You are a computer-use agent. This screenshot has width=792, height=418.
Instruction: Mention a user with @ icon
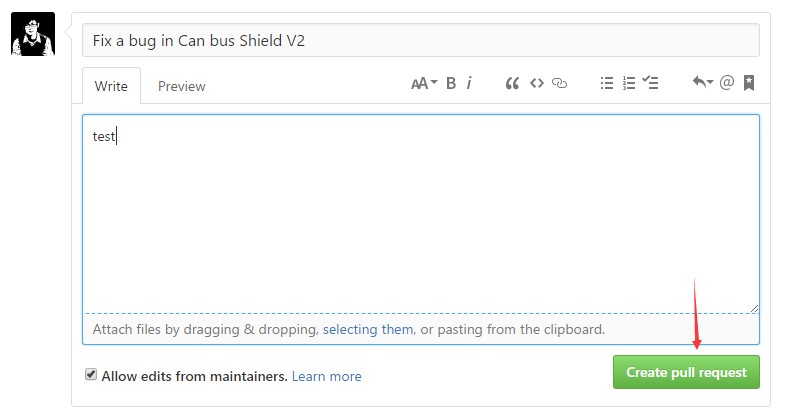coord(726,82)
